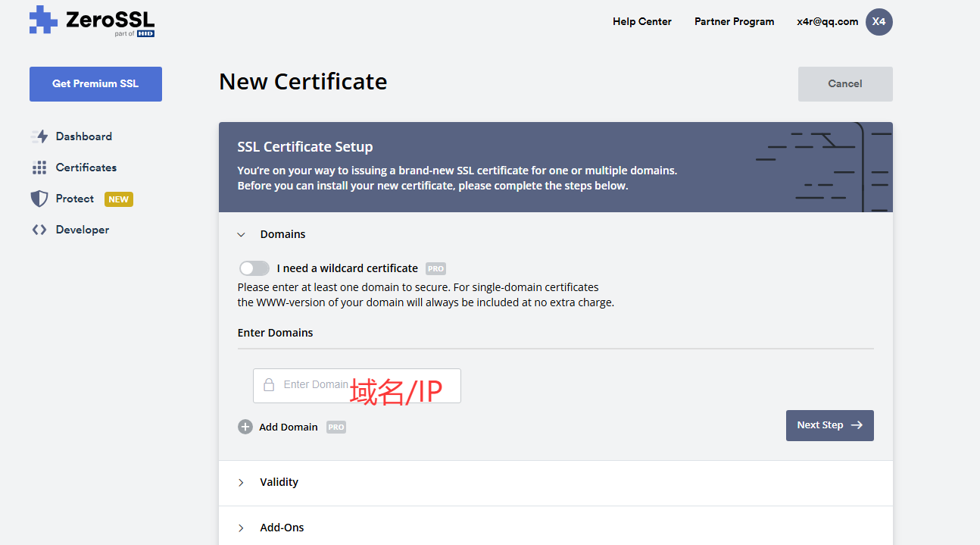This screenshot has height=545, width=980.
Task: Enable the wildcard certificate toggle
Action: pos(254,268)
